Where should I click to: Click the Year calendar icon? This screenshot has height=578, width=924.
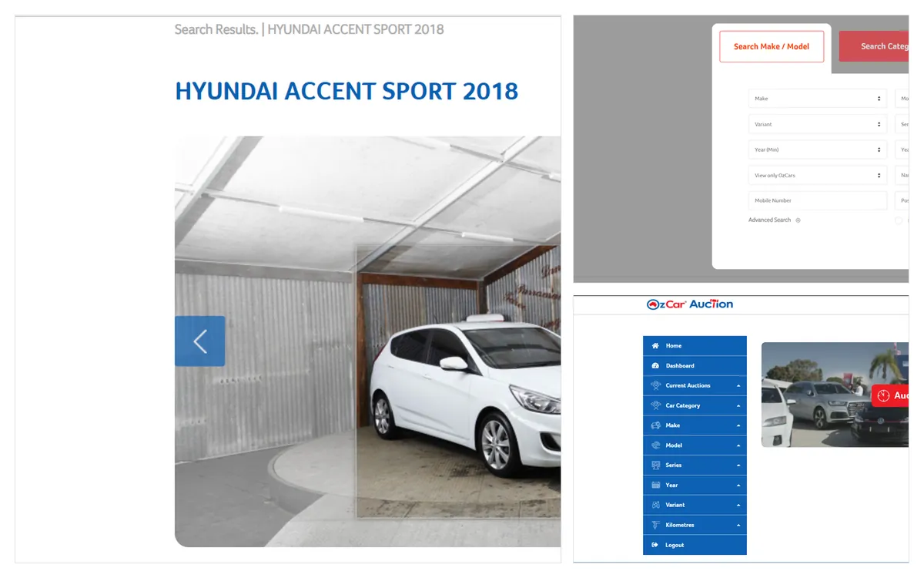pyautogui.click(x=655, y=486)
